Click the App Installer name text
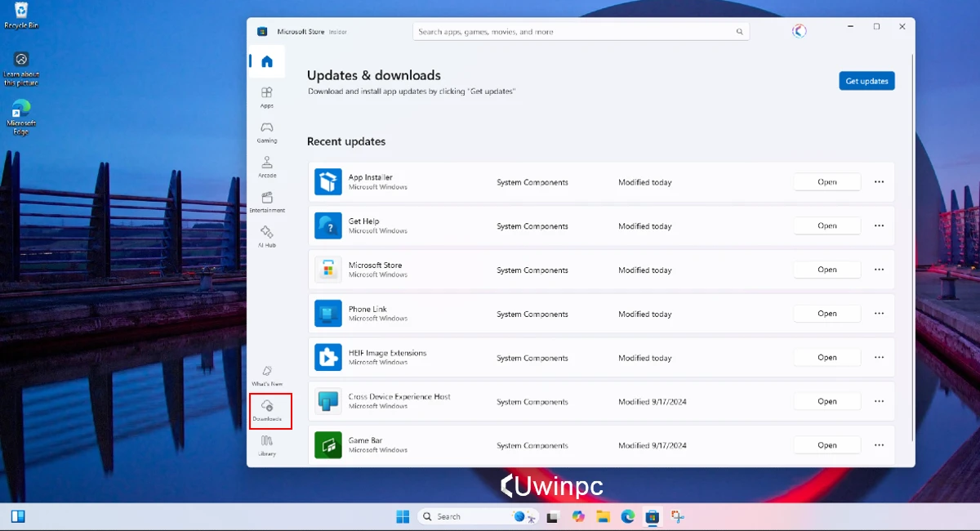The height and width of the screenshot is (531, 980). point(371,177)
